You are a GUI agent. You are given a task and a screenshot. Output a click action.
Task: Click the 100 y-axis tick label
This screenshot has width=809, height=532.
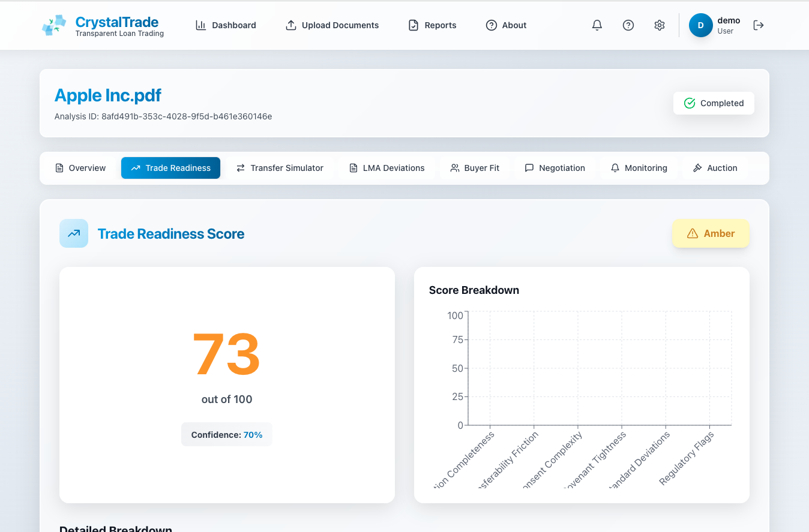[x=455, y=315]
